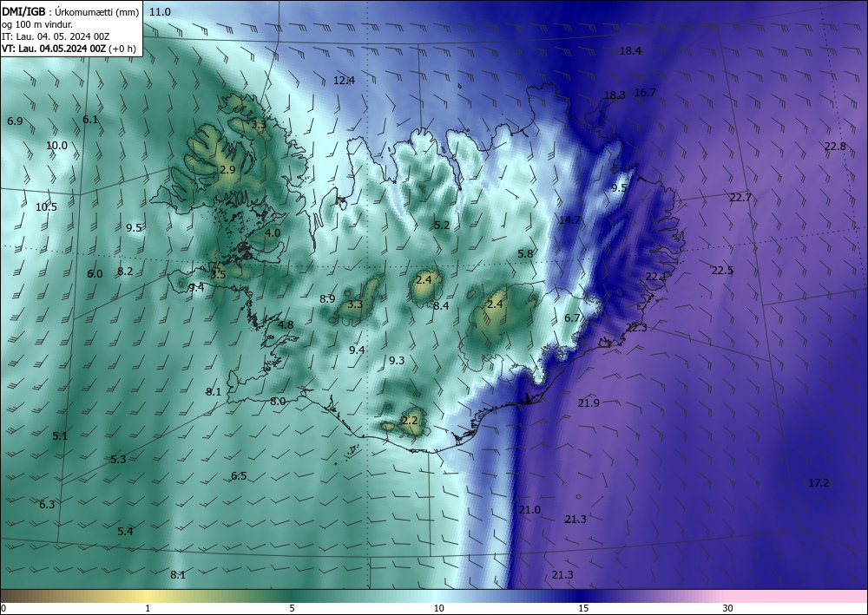Click the 6.7 value label
This screenshot has width=868, height=615.
pos(572,317)
